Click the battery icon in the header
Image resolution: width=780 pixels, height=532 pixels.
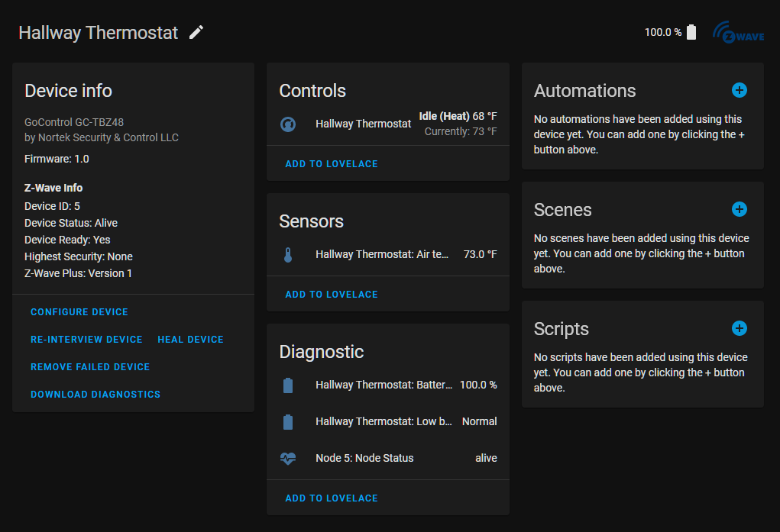point(691,32)
